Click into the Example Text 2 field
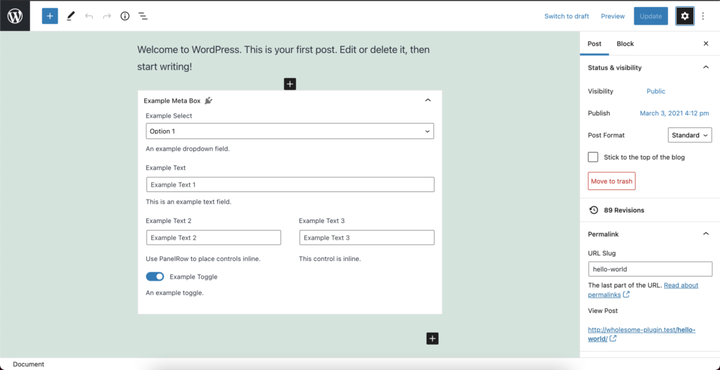720x370 pixels. click(x=214, y=238)
